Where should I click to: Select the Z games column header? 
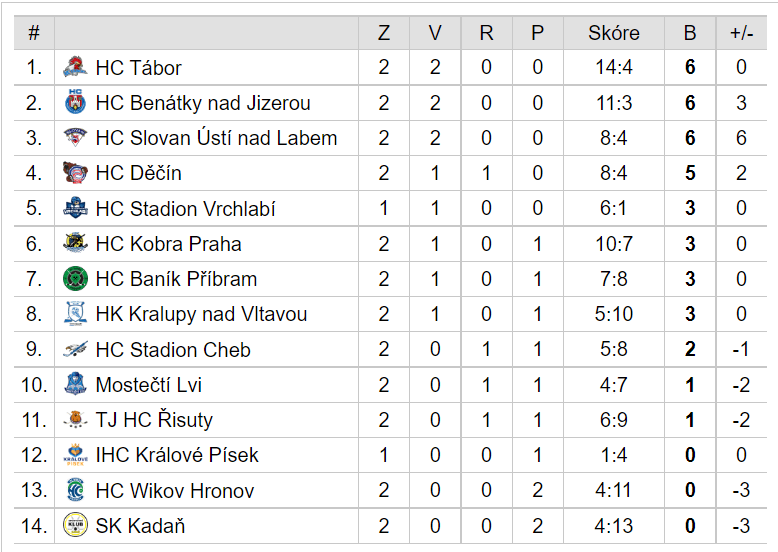(384, 33)
